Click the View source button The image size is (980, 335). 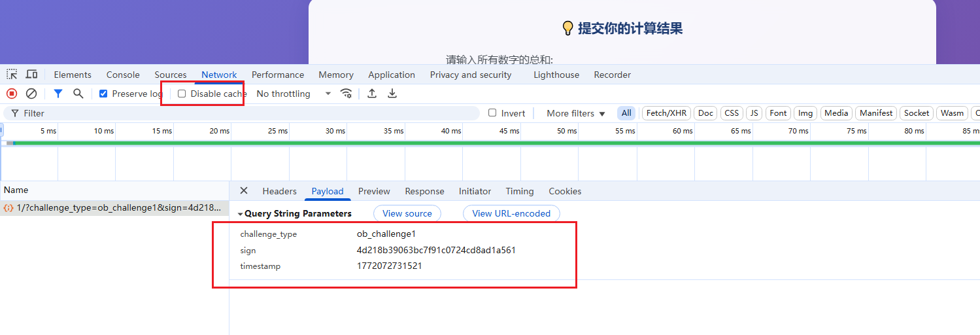(407, 213)
